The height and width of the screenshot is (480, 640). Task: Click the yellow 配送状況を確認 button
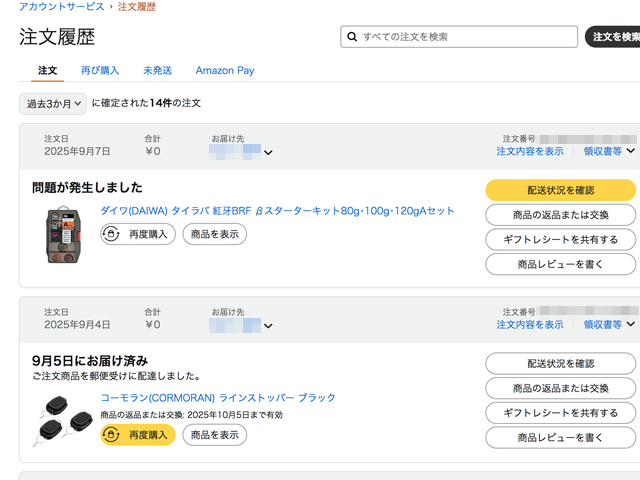point(560,190)
